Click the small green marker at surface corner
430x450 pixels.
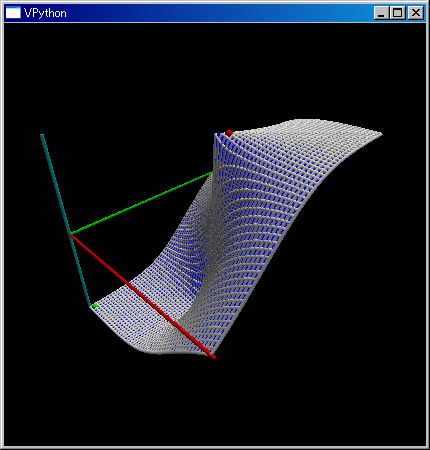pos(95,306)
